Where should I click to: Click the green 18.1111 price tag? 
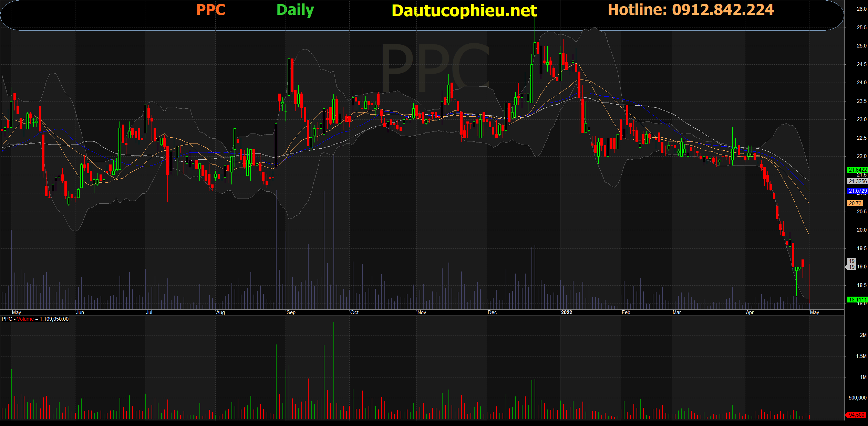tap(857, 300)
